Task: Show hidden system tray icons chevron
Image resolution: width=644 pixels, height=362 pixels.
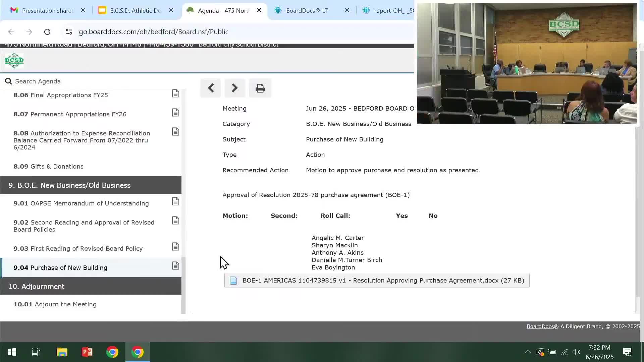Action: (x=528, y=352)
